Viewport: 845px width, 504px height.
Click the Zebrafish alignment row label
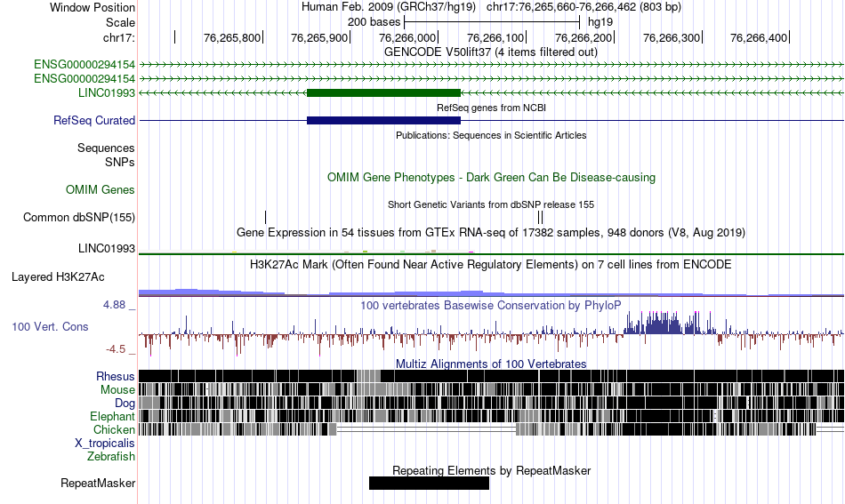[111, 456]
